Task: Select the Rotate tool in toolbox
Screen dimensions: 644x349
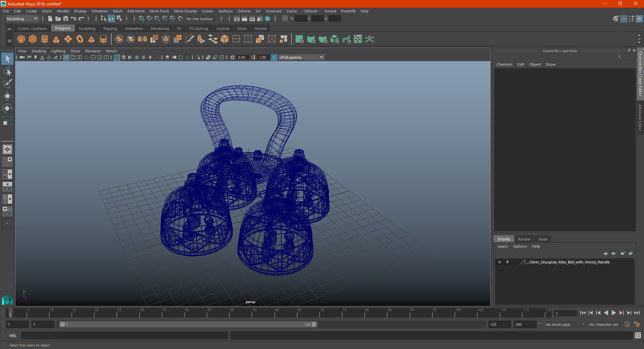Action: (x=7, y=108)
